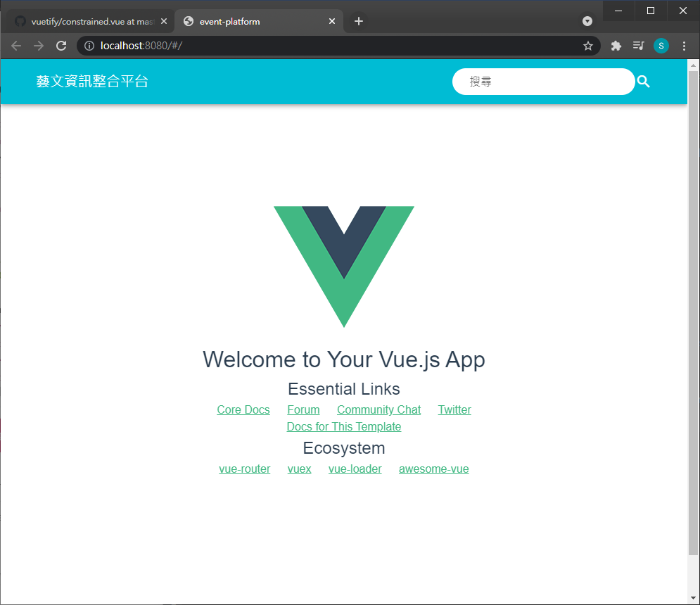The height and width of the screenshot is (605, 700).
Task: Click the Ecosystem heading
Action: [x=344, y=448]
